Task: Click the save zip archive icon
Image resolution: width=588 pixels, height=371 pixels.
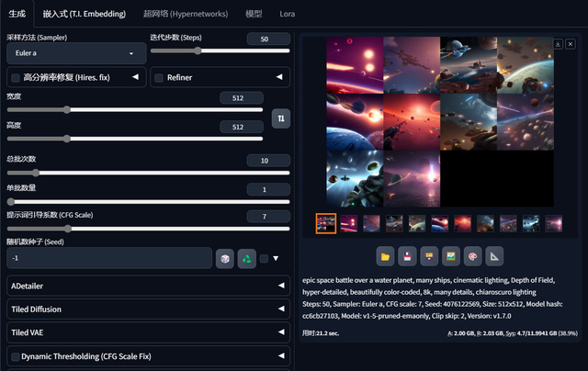Action: 429,257
